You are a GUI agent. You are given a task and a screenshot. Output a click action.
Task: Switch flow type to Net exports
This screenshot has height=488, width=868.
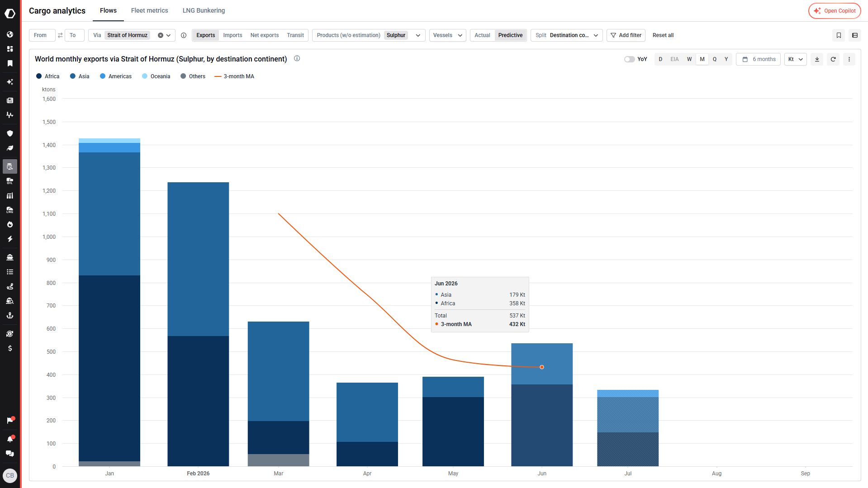coord(265,35)
